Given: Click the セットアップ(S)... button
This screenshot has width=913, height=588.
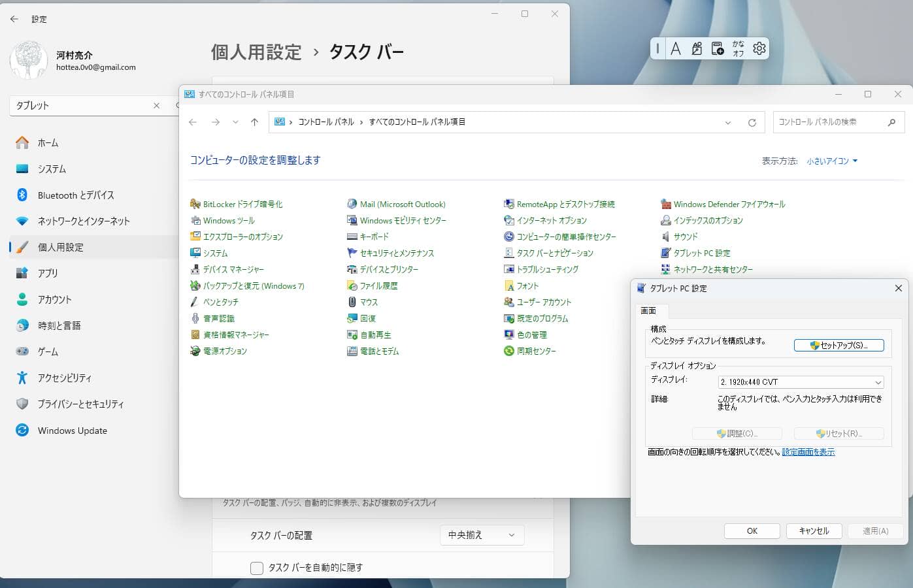Looking at the screenshot, I should pyautogui.click(x=838, y=345).
